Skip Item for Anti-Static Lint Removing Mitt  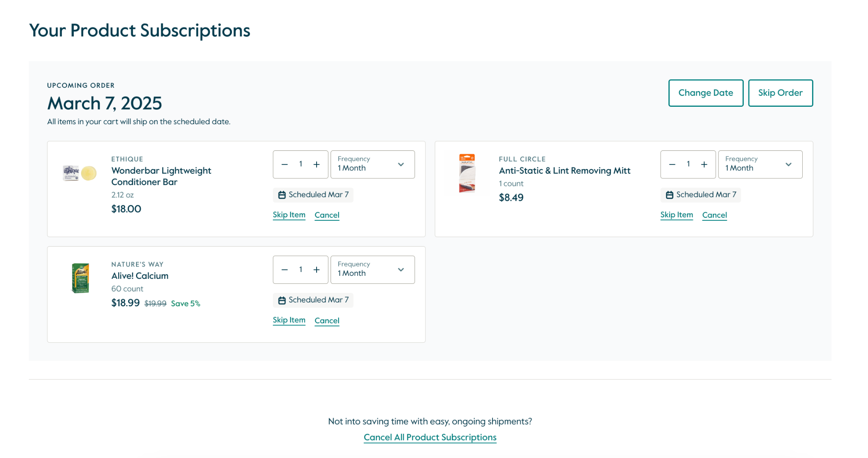point(676,215)
